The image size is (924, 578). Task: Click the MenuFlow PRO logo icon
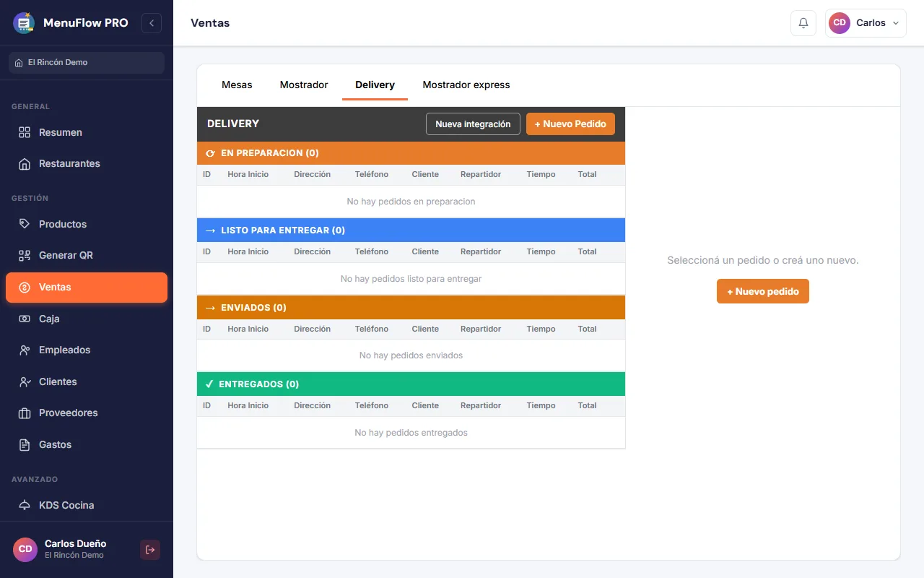pyautogui.click(x=24, y=23)
